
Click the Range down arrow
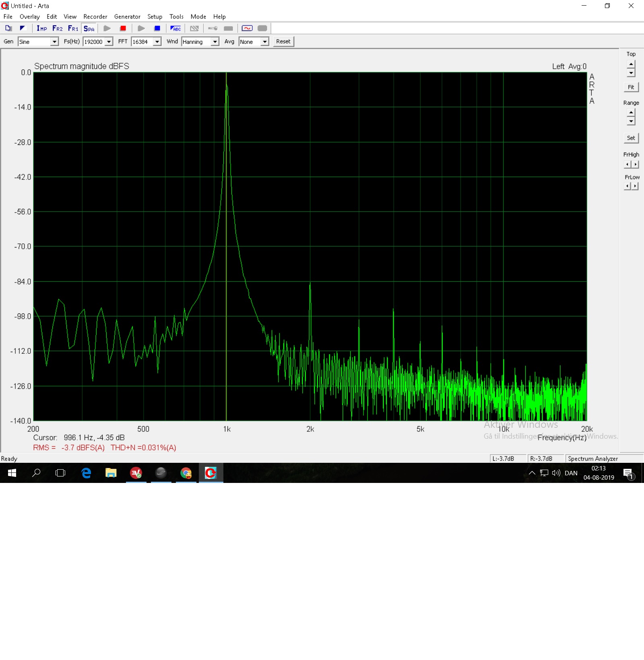pyautogui.click(x=631, y=121)
